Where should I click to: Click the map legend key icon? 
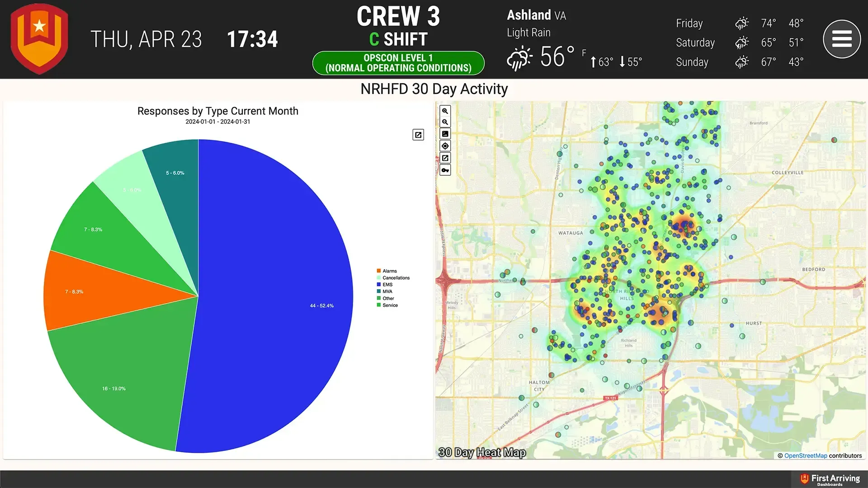point(445,170)
